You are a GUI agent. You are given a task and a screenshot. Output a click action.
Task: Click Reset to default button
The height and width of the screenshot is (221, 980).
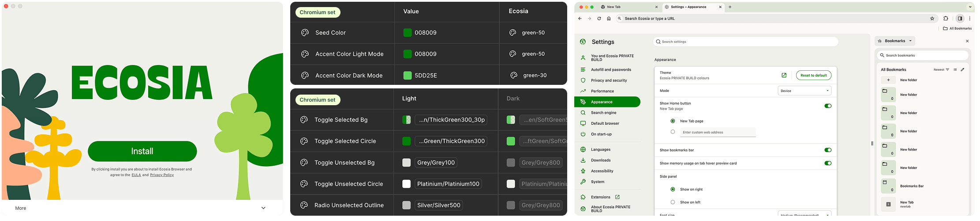click(814, 76)
